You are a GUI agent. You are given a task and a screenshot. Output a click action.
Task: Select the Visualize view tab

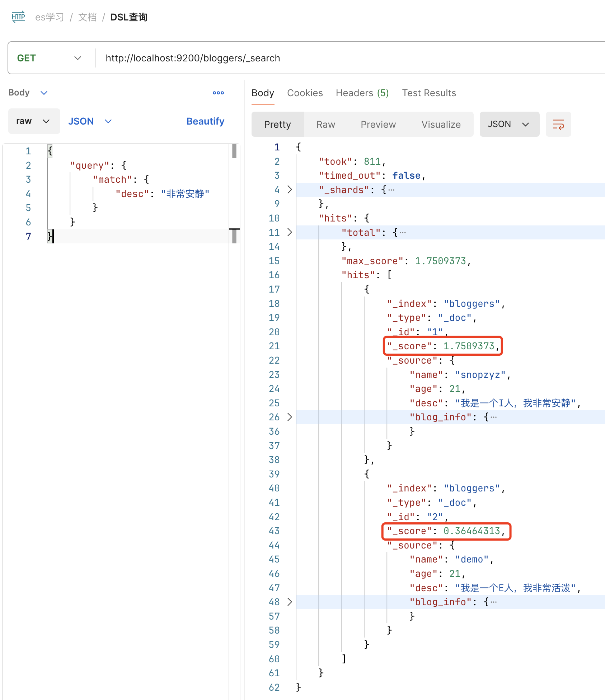coord(441,124)
